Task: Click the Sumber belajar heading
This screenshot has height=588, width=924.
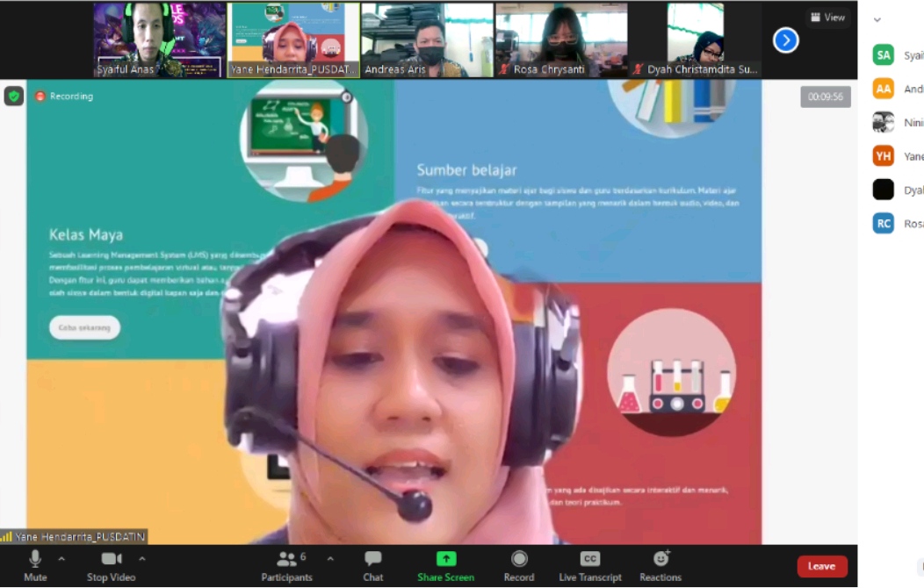Action: 466,170
